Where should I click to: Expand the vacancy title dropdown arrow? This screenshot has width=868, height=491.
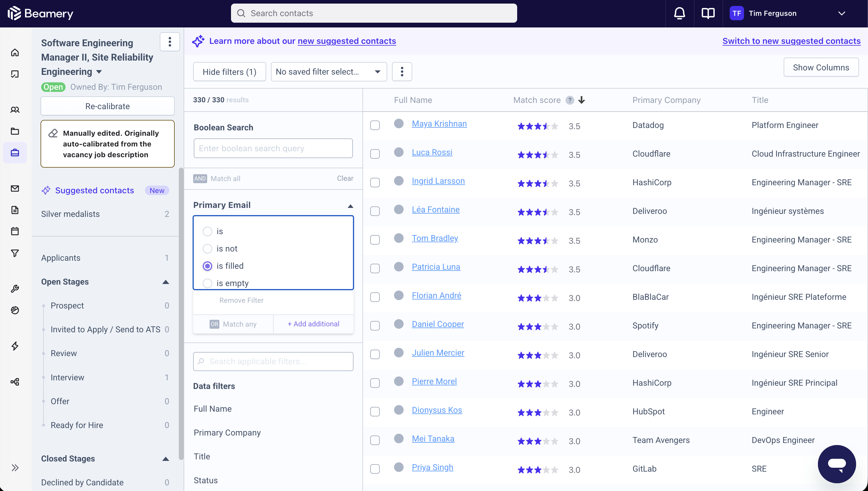click(x=99, y=72)
